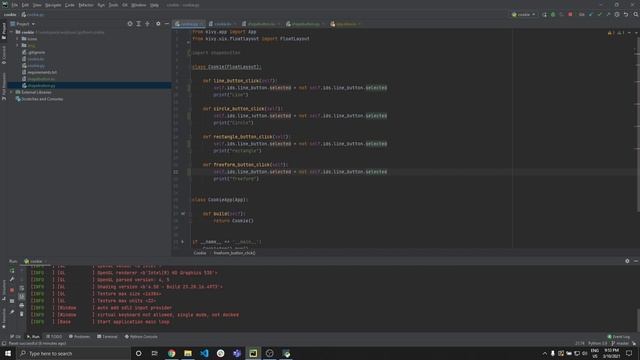Screen dimensions: 640x360
Task: Collapse the cookie root project folder
Action: 12,32
